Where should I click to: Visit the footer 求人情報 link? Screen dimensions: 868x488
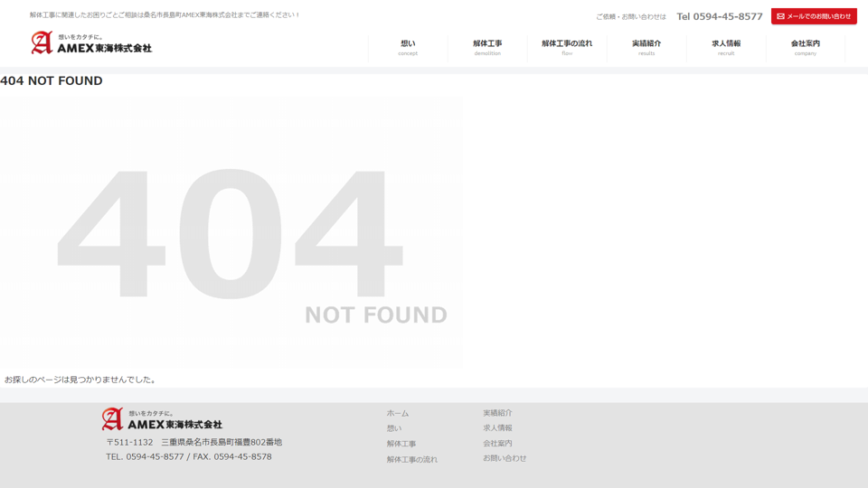point(497,428)
